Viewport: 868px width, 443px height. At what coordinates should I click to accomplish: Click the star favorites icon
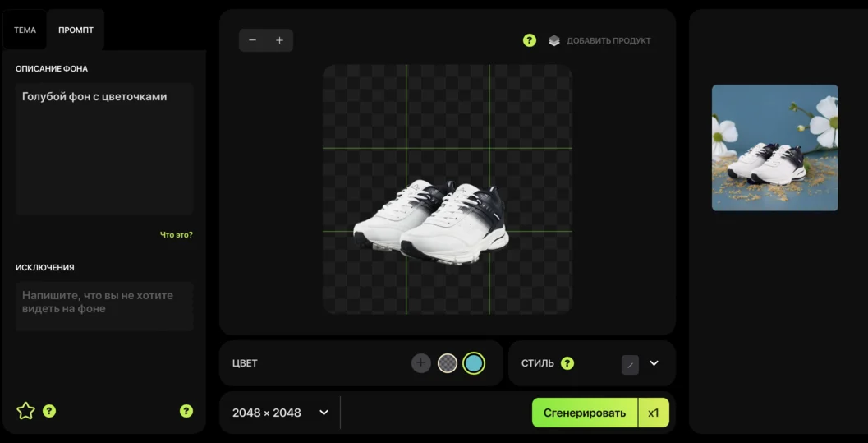point(25,411)
